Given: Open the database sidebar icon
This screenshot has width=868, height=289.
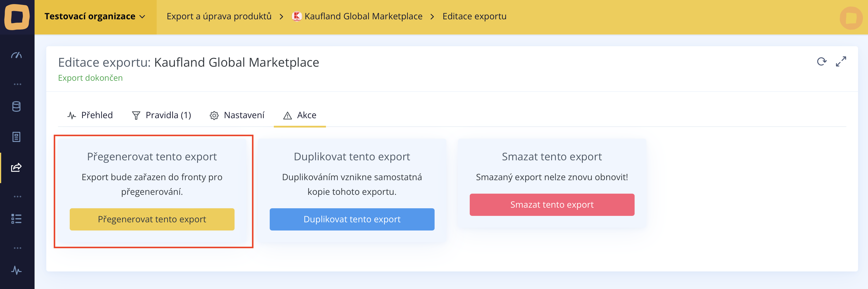Looking at the screenshot, I should pos(16,106).
